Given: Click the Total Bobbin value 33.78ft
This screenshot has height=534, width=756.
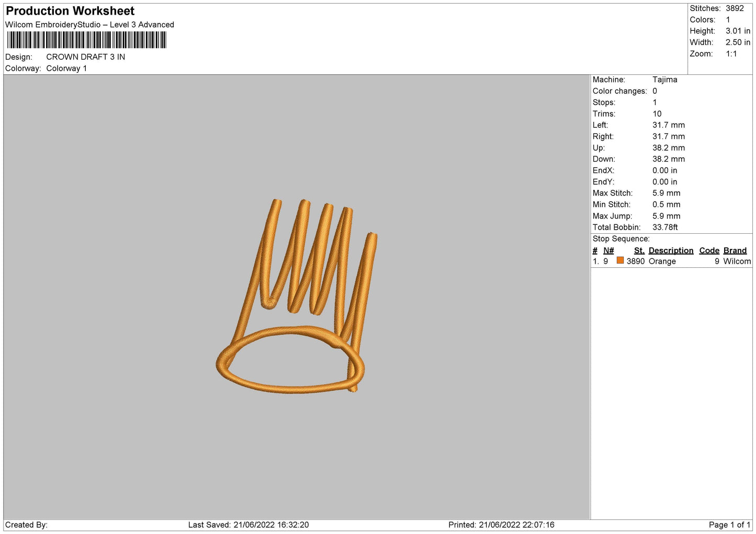Looking at the screenshot, I should tap(665, 227).
